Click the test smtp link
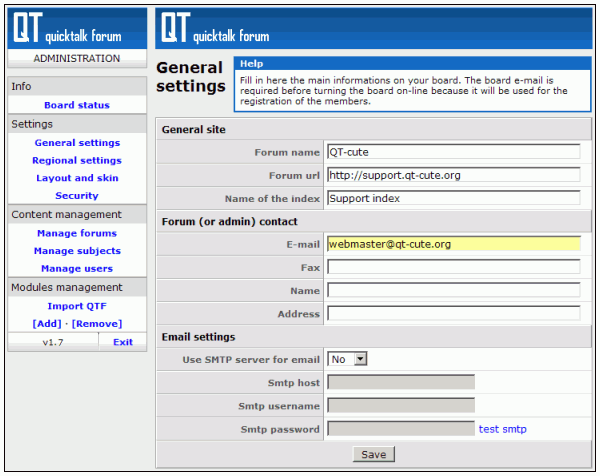The image size is (600, 476). pos(502,429)
